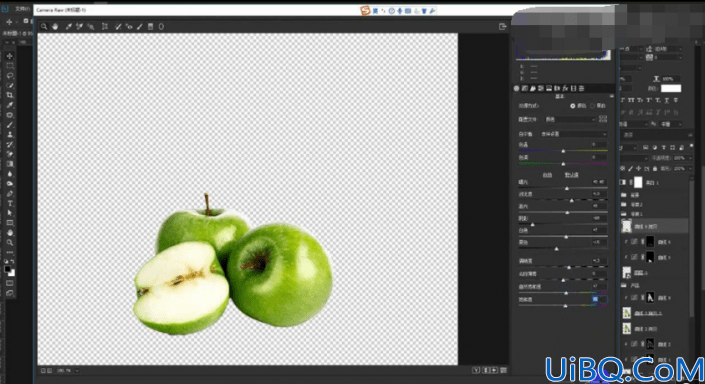Select the Pen tool
705x384 pixels.
pyautogui.click(x=9, y=193)
